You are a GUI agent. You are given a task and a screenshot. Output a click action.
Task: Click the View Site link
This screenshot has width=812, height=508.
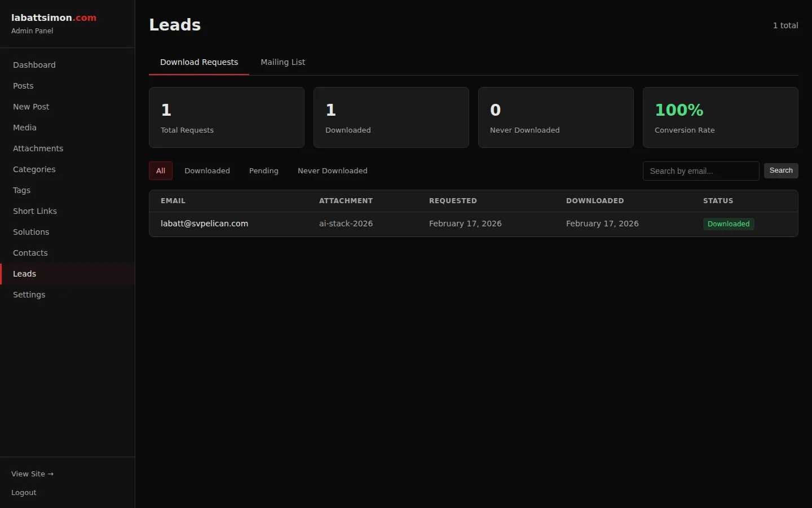point(32,474)
